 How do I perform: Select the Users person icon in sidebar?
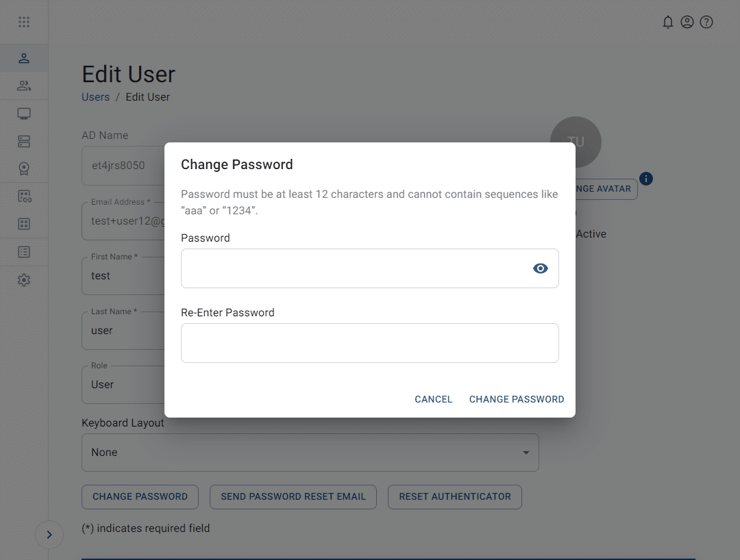pyautogui.click(x=24, y=58)
